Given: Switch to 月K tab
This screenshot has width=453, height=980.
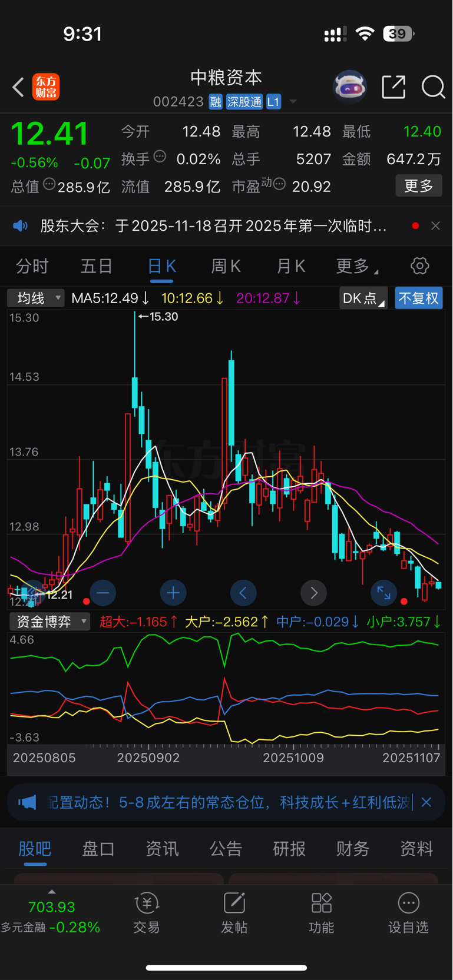Looking at the screenshot, I should [x=291, y=267].
